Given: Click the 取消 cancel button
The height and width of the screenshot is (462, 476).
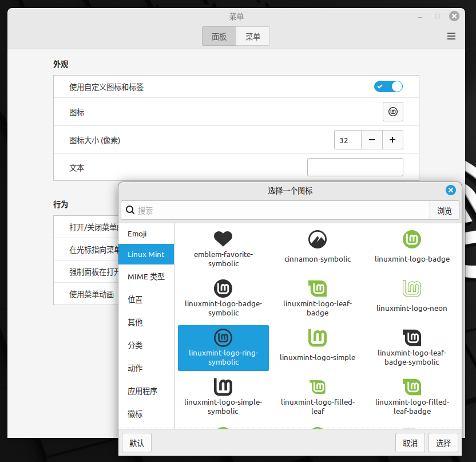Looking at the screenshot, I should click(x=410, y=443).
